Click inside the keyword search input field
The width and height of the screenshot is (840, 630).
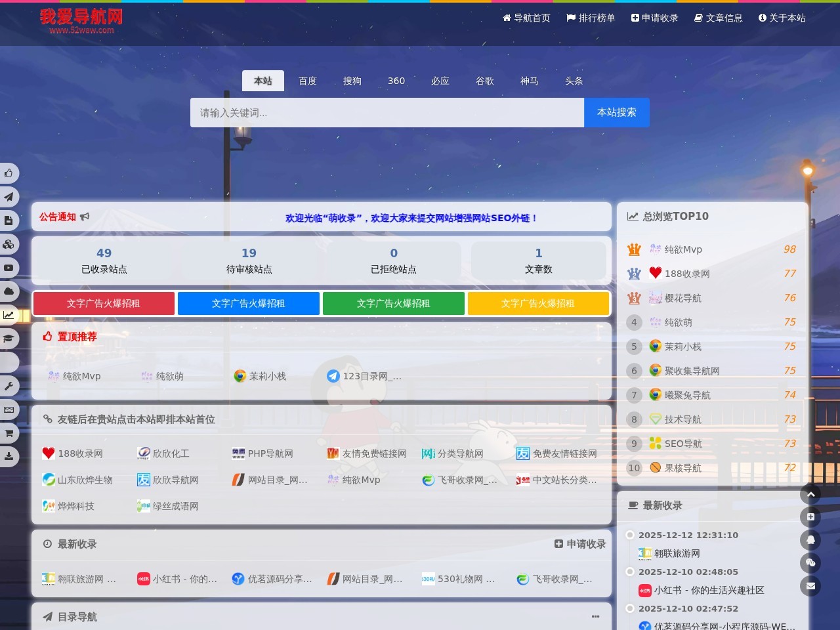tap(386, 112)
